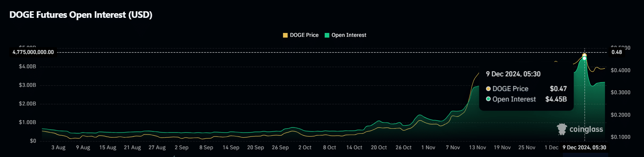
Task: Click the green dot beside Open Interest in tooltip
Action: [488, 99]
